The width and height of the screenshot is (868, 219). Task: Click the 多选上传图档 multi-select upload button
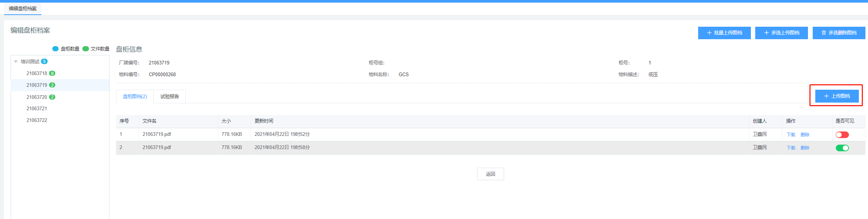click(781, 33)
